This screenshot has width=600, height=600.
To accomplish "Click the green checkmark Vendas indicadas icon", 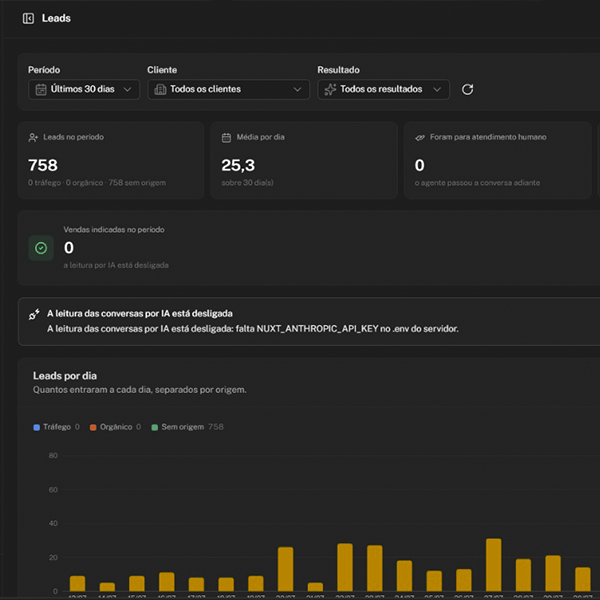I will [41, 248].
